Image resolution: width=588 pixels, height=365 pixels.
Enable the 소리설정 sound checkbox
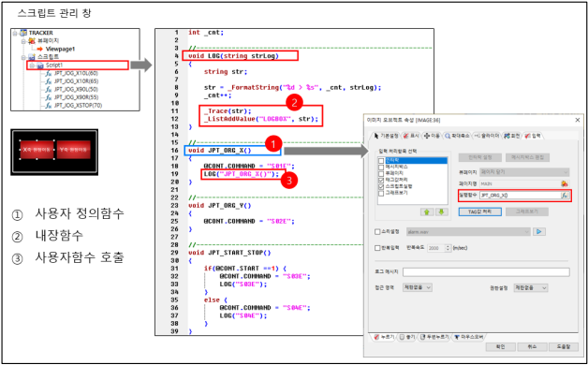tap(377, 231)
